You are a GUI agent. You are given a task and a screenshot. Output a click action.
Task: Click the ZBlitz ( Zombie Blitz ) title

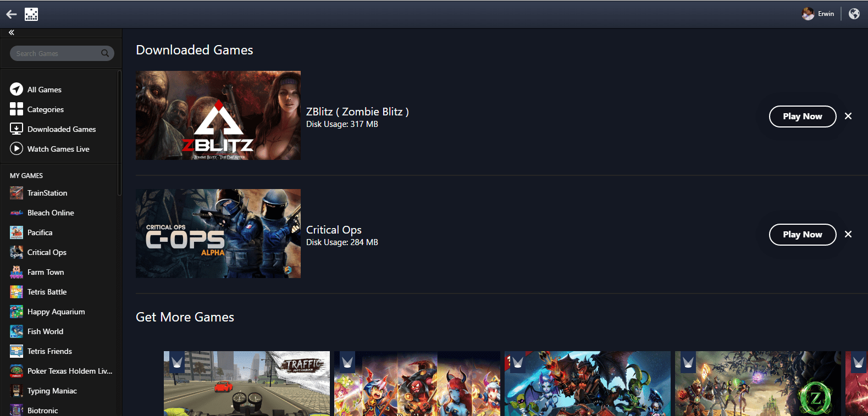[x=357, y=112]
